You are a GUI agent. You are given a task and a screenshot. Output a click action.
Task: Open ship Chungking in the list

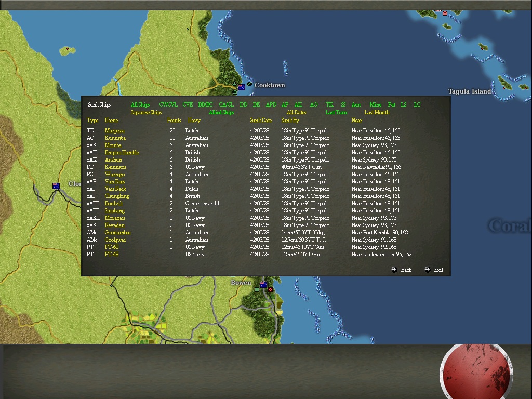(117, 196)
